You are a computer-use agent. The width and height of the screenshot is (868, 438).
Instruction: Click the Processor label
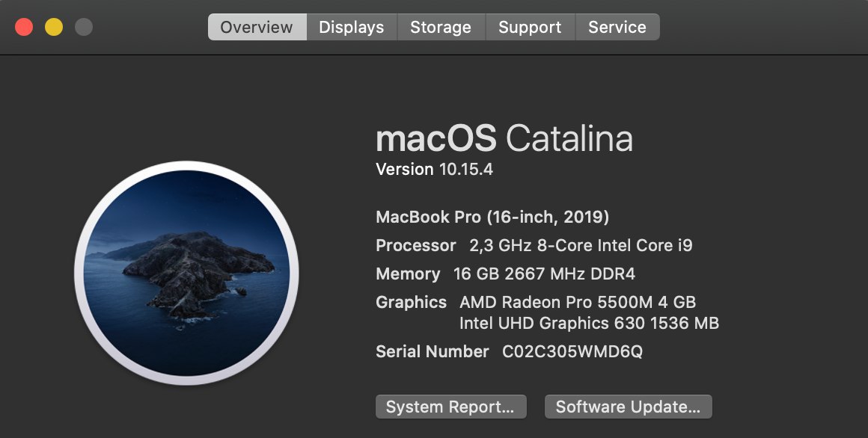416,246
